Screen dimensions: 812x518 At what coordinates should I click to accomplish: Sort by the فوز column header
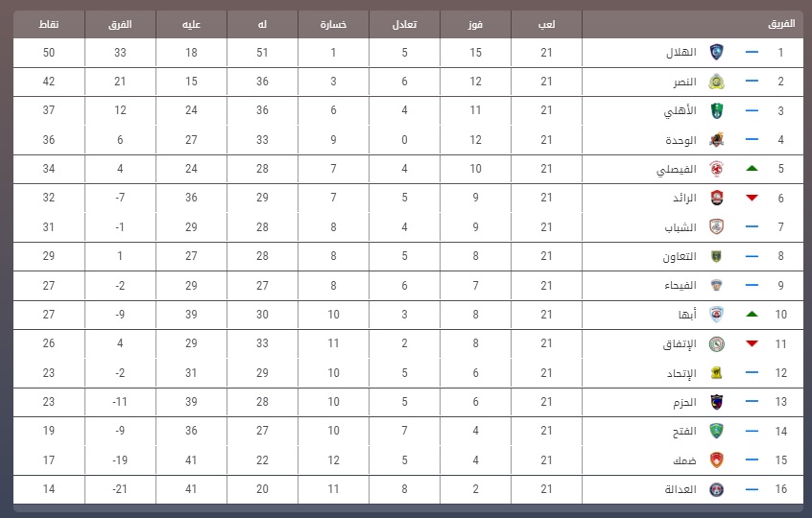pyautogui.click(x=475, y=24)
